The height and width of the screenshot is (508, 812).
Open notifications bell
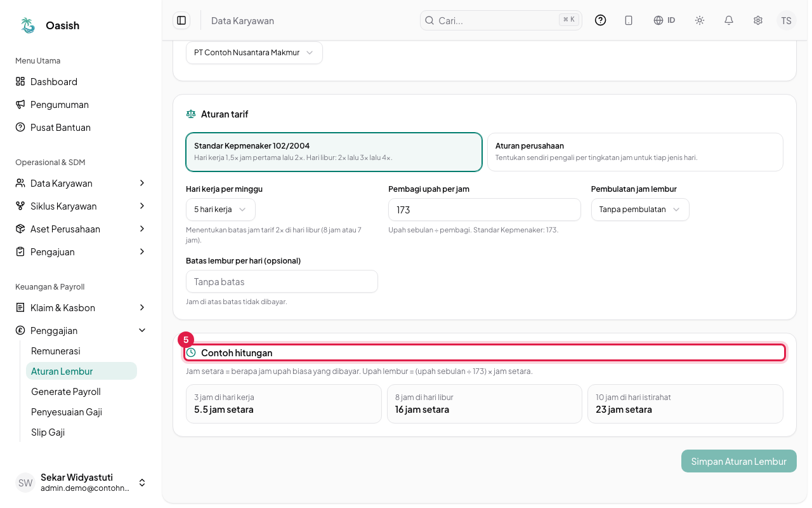click(x=729, y=20)
